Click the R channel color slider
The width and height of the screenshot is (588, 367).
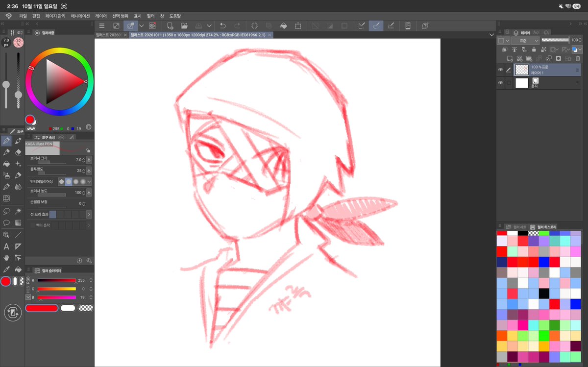tap(57, 280)
